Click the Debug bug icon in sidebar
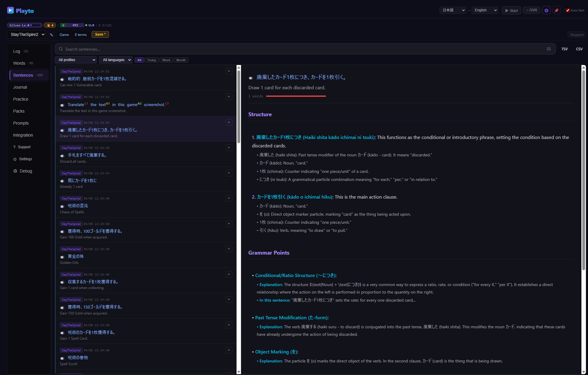The image size is (588, 375). point(15,171)
